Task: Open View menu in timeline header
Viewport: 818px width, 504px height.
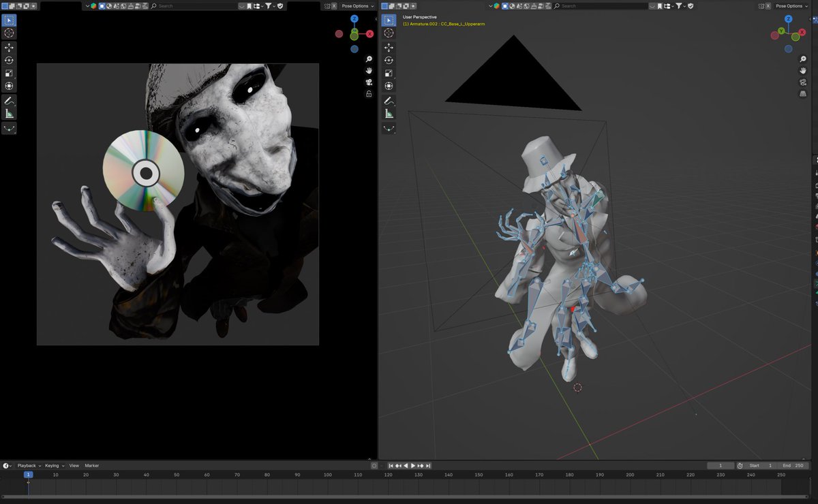Action: coord(74,466)
